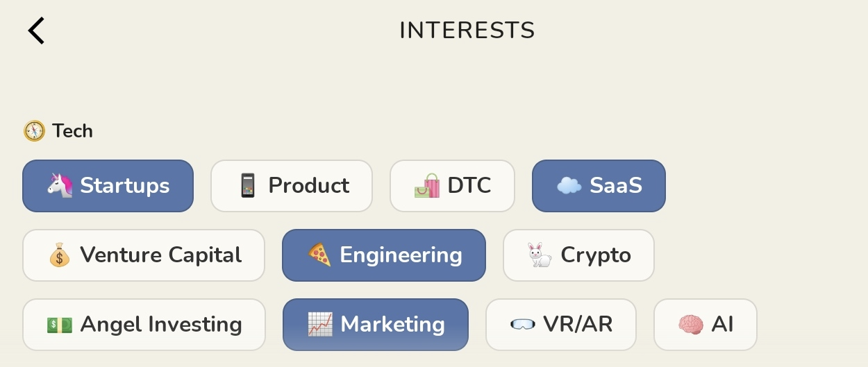Click the goggles icon on VR/AR chip
The width and height of the screenshot is (868, 367).
(x=522, y=325)
